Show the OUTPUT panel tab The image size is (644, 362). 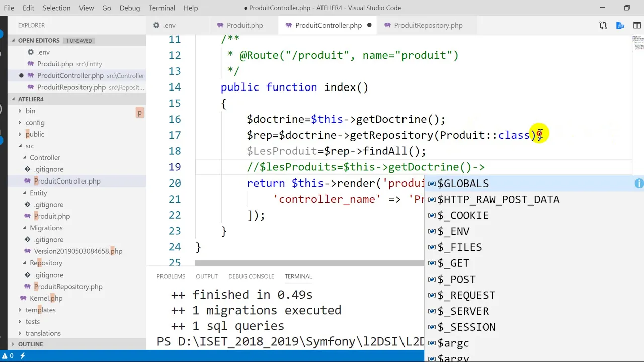[x=207, y=276]
